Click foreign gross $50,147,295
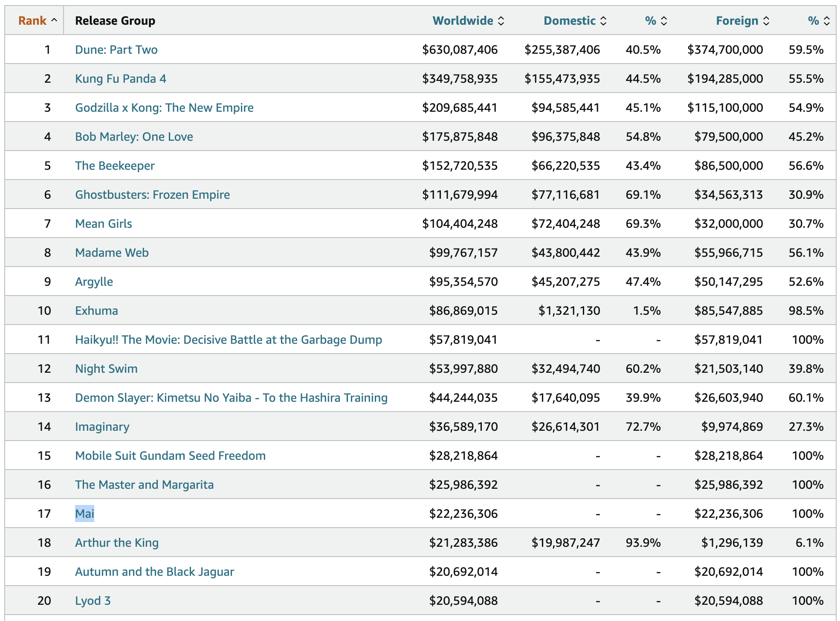Viewport: 840px width, 621px height. (728, 281)
